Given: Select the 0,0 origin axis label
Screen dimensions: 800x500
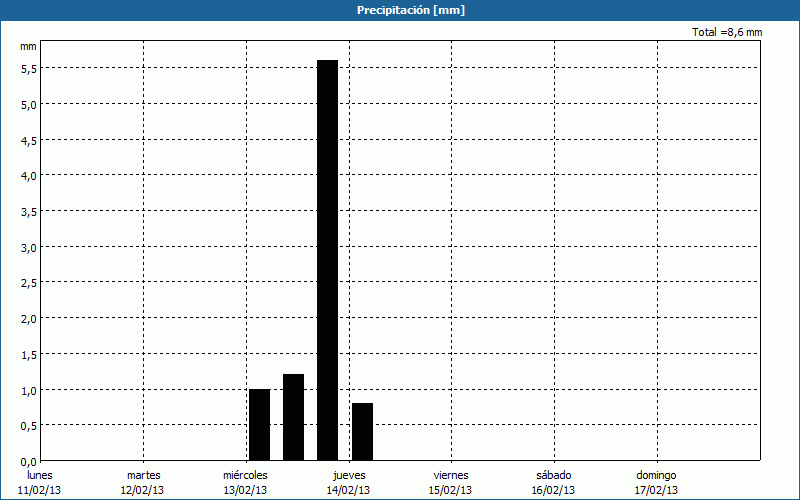Looking at the screenshot, I should tap(28, 461).
